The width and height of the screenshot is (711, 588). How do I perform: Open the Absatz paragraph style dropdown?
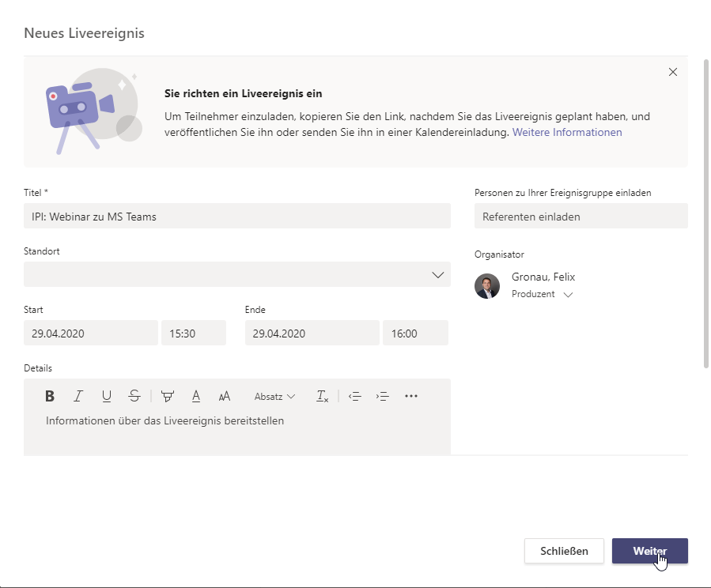[x=274, y=397]
